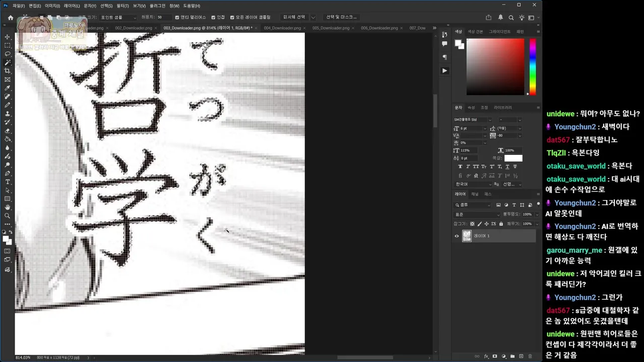
Task: Select the Crop tool
Action: (x=8, y=71)
